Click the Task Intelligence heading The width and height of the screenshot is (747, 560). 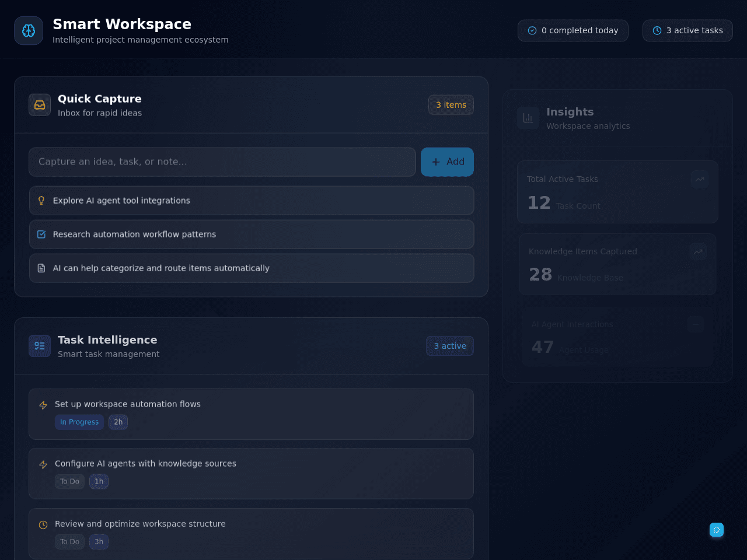click(107, 340)
